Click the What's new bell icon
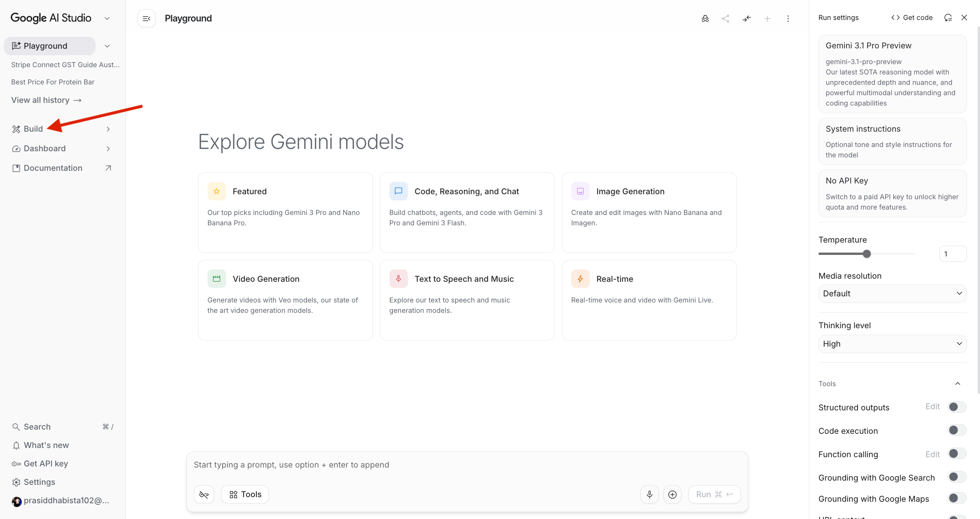Image resolution: width=980 pixels, height=519 pixels. [16, 445]
